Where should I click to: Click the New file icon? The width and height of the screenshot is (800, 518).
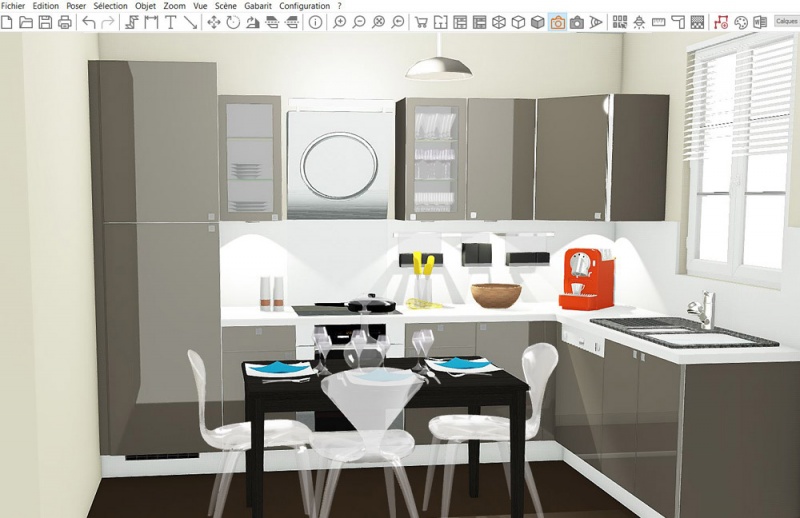pyautogui.click(x=8, y=22)
